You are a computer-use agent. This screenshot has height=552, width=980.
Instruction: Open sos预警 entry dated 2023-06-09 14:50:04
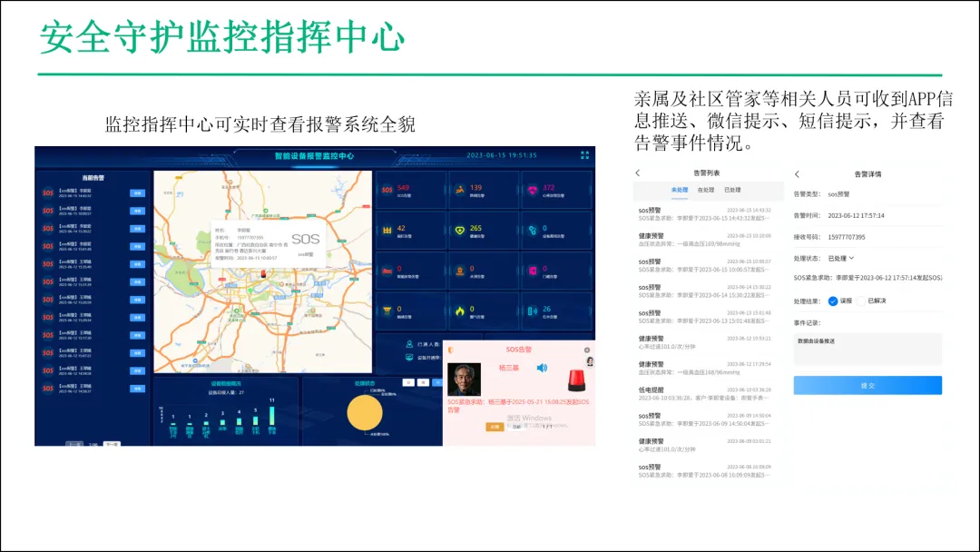click(705, 419)
